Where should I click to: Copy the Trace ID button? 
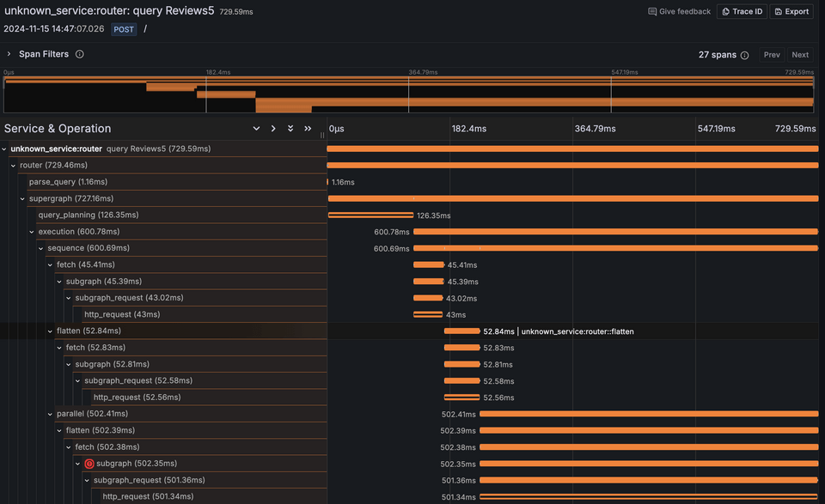click(742, 11)
